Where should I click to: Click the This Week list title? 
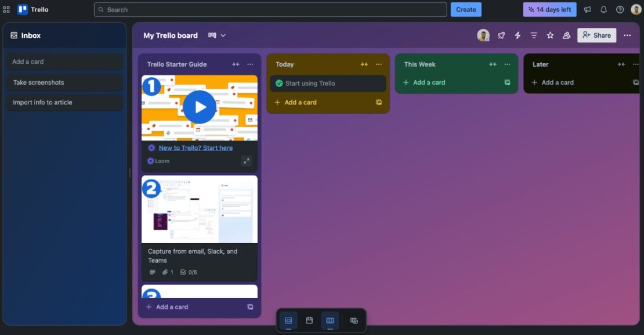pos(419,64)
